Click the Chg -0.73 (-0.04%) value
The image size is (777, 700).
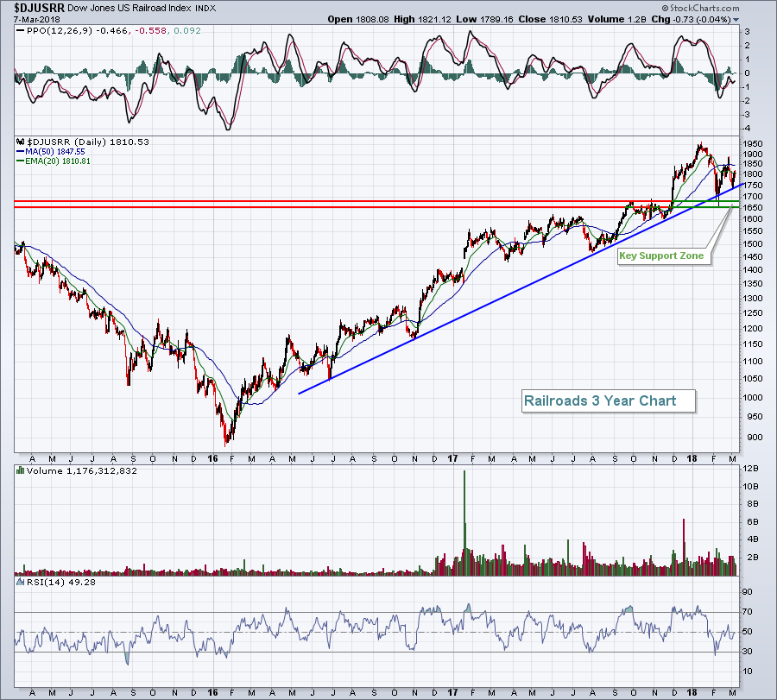tap(691, 19)
